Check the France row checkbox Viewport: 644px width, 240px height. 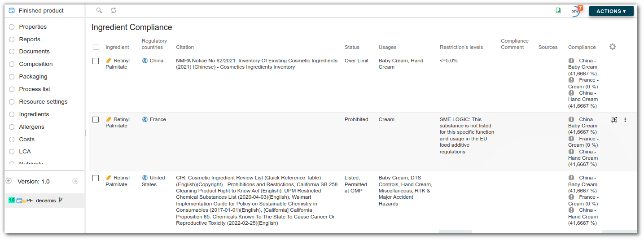[96, 119]
